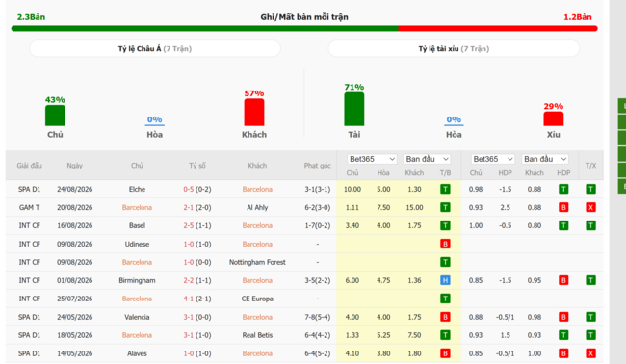Open the second Bet365 bookmaker dropdown
626x364 pixels.
click(492, 159)
